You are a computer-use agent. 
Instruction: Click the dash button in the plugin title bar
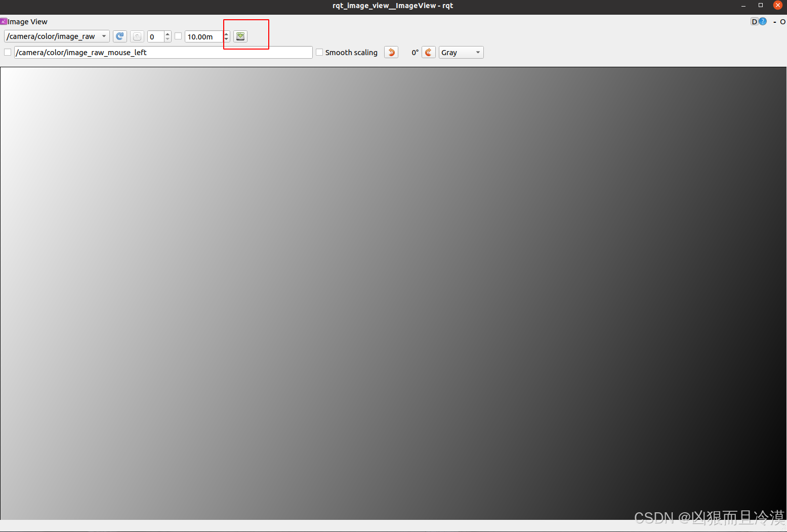pos(774,22)
